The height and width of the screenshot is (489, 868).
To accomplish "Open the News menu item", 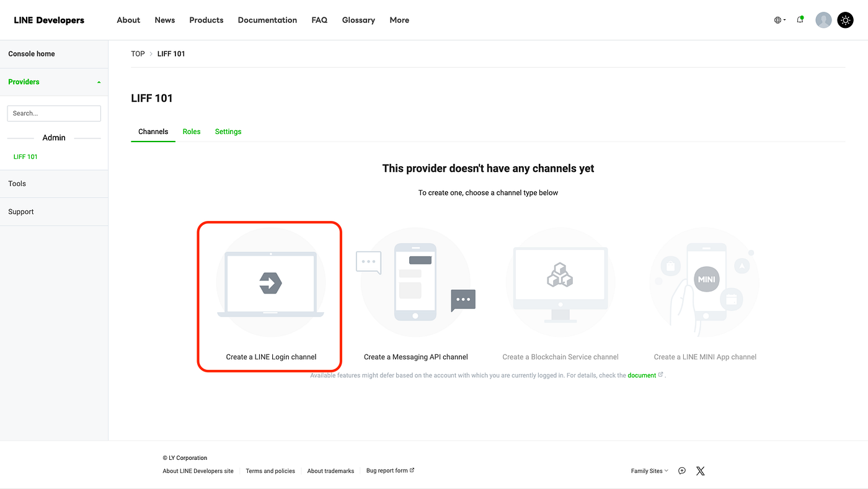I will coord(165,20).
